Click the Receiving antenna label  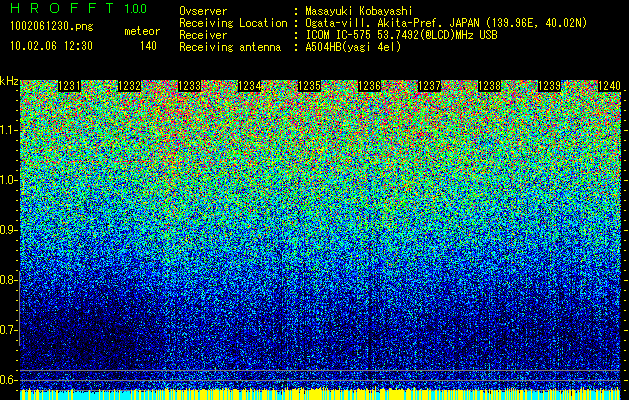pos(230,47)
